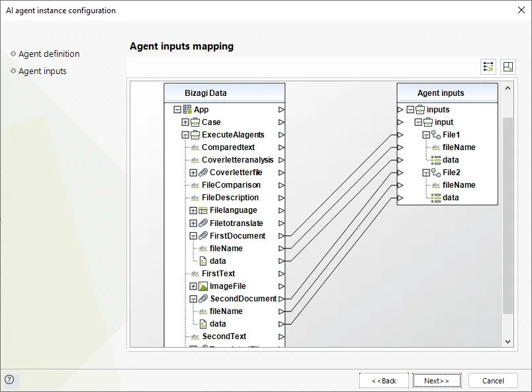
Task: Click the auto-map toolbar icon
Action: (x=488, y=67)
